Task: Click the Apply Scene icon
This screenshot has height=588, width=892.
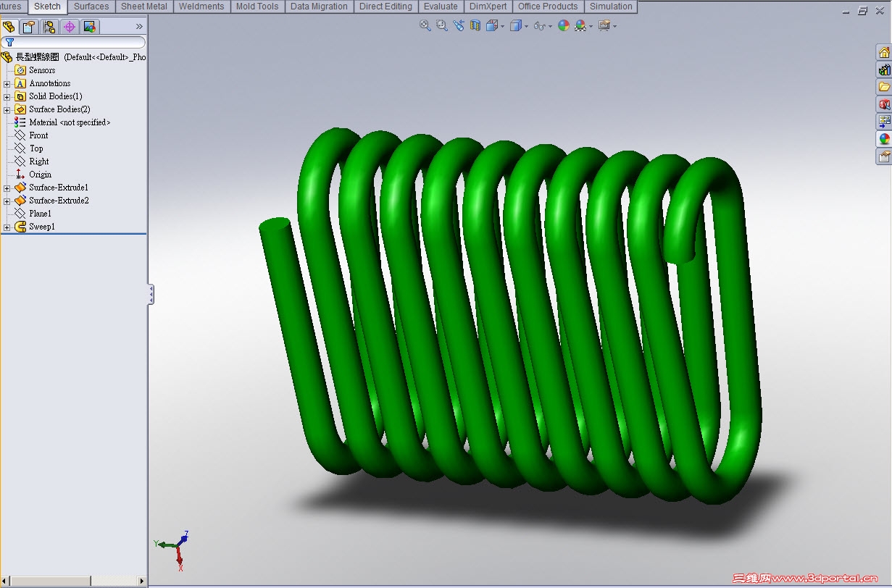Action: [580, 25]
